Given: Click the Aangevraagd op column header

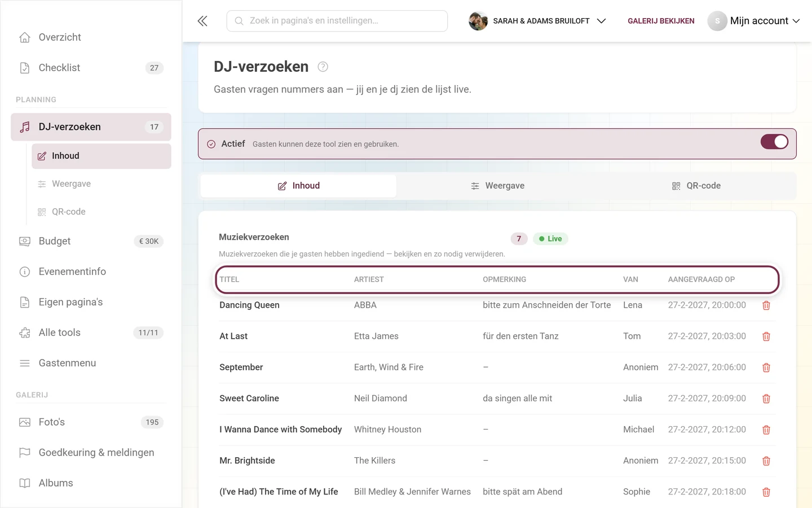Looking at the screenshot, I should tap(701, 279).
